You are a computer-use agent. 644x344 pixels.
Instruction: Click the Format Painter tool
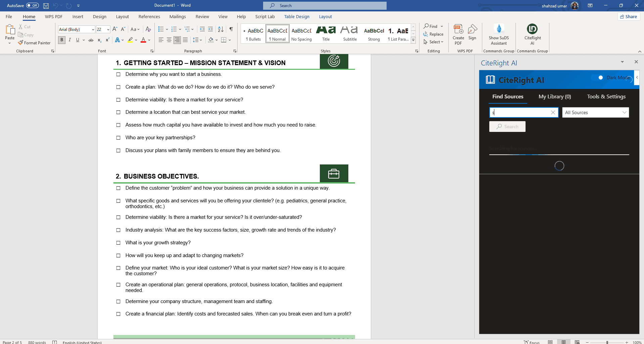[x=34, y=43]
